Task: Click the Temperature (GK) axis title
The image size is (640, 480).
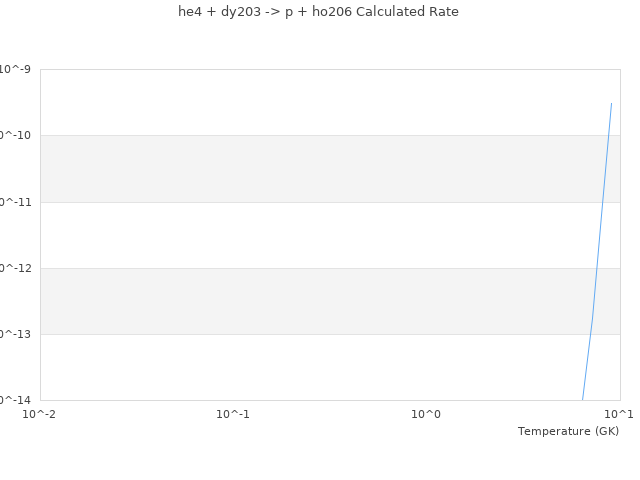Action: click(568, 431)
